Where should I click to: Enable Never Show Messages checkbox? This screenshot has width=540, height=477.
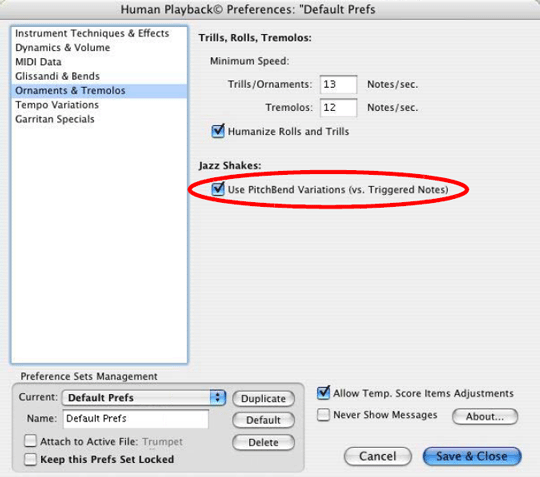point(323,415)
